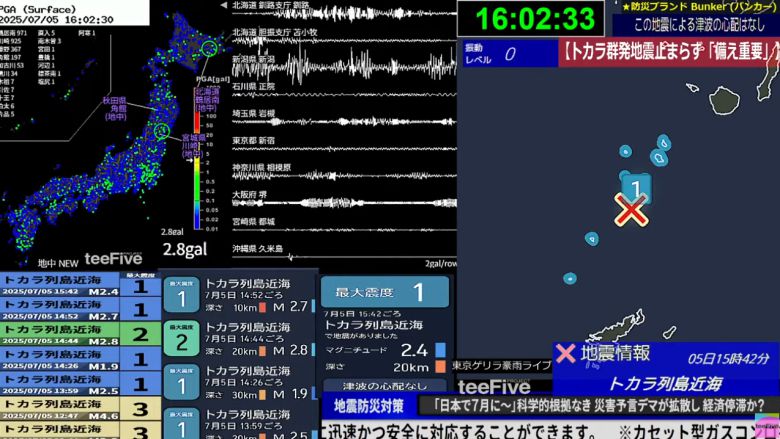
Task: Click the green circle marker on Hokkaido
Action: coord(209,47)
